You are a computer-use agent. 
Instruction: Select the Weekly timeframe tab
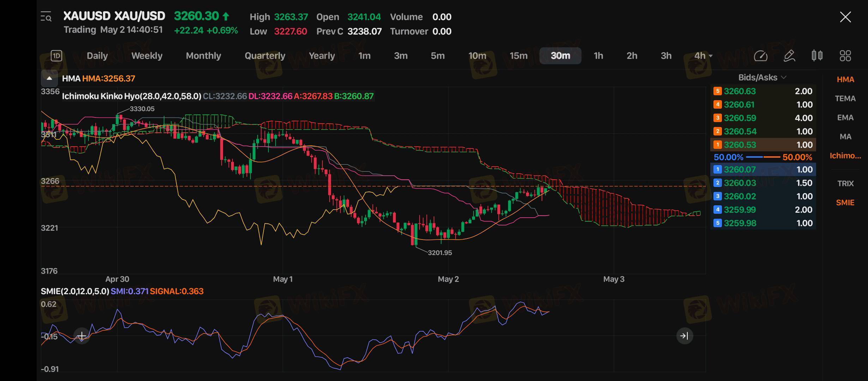(x=147, y=56)
